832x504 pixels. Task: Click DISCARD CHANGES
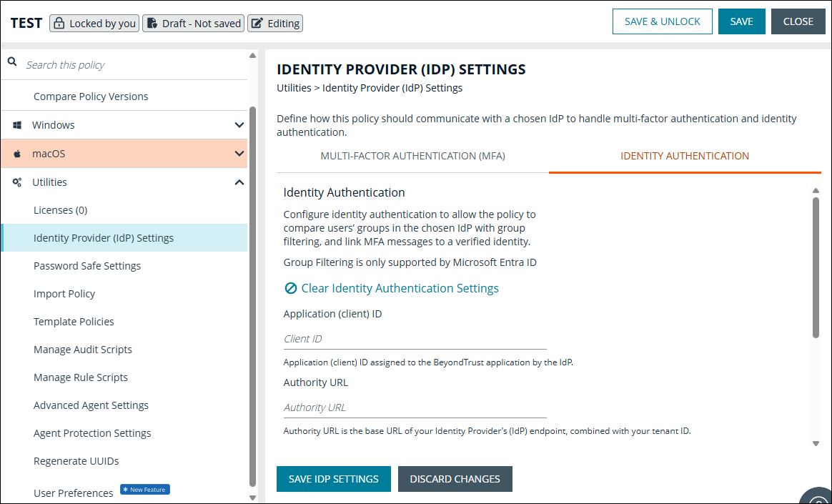pyautogui.click(x=455, y=479)
